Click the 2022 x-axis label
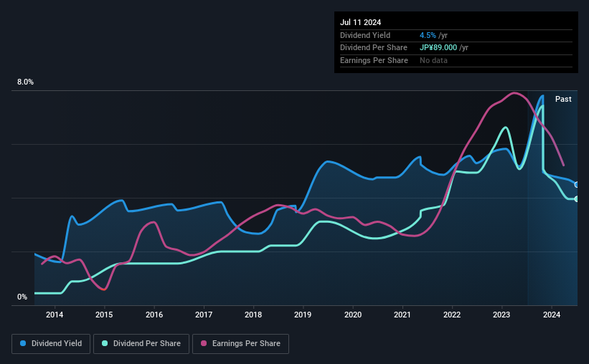Screen dimensions: 589x364 coord(452,315)
